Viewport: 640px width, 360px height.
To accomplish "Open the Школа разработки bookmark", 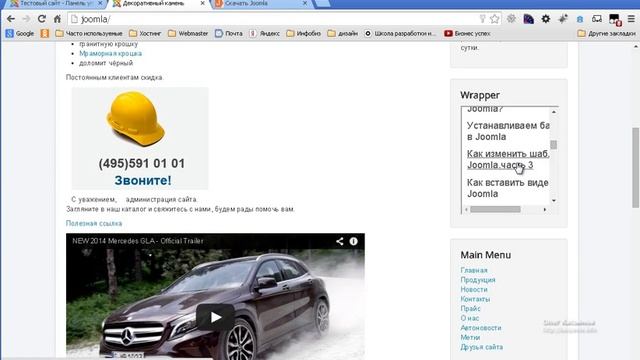I will pos(400,33).
